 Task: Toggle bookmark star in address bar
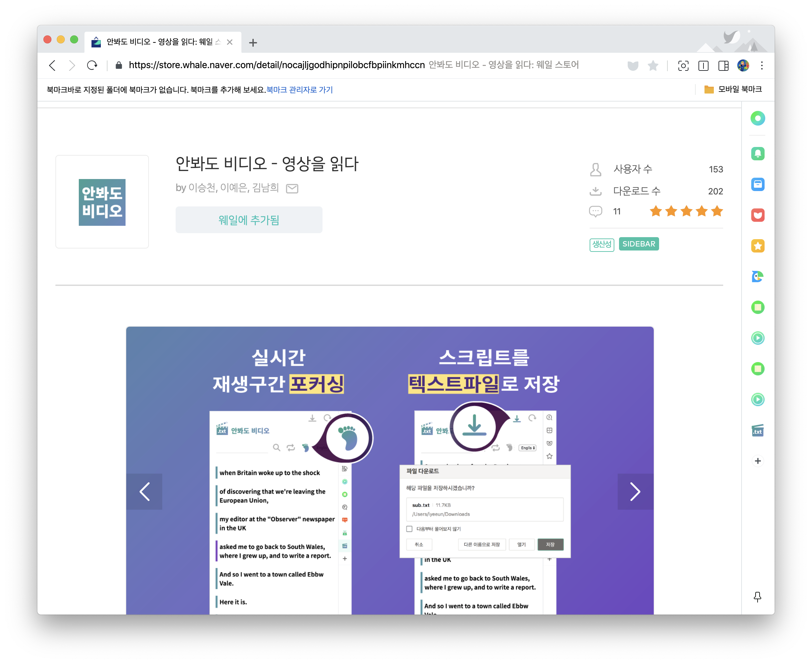653,66
